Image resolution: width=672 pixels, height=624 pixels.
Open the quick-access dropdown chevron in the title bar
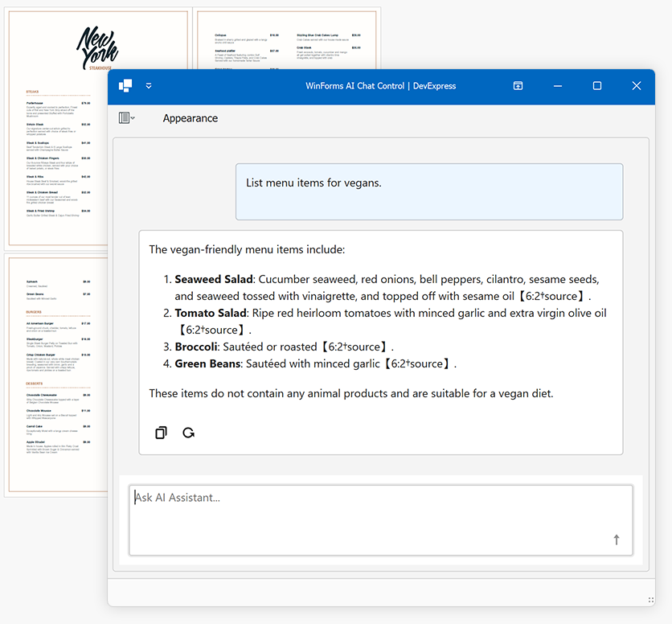pyautogui.click(x=148, y=86)
